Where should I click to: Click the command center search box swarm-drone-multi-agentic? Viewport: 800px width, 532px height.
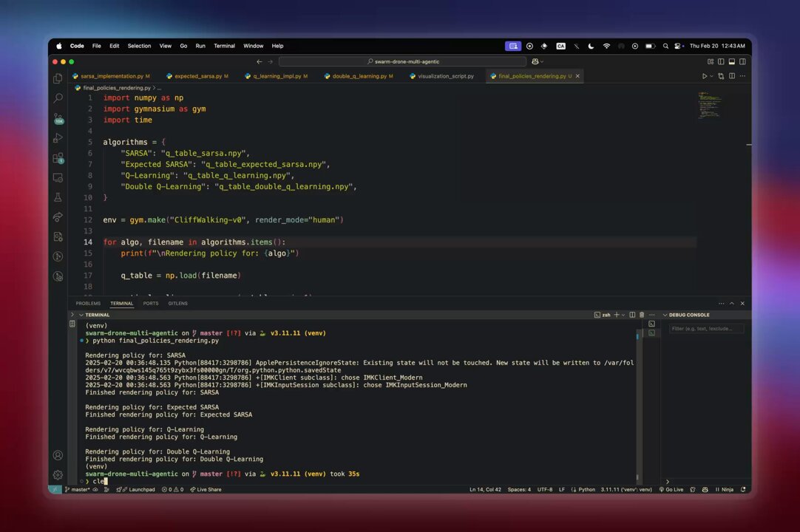pos(402,62)
